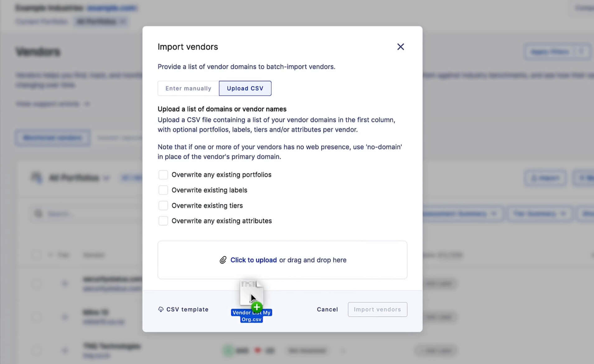
Task: Click the Cancel button
Action: 327,309
